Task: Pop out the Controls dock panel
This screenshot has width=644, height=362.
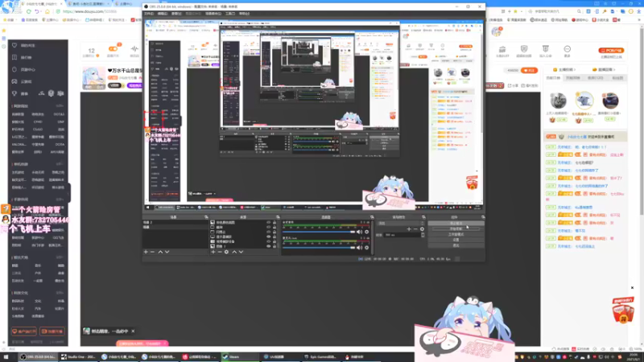Action: (x=482, y=217)
